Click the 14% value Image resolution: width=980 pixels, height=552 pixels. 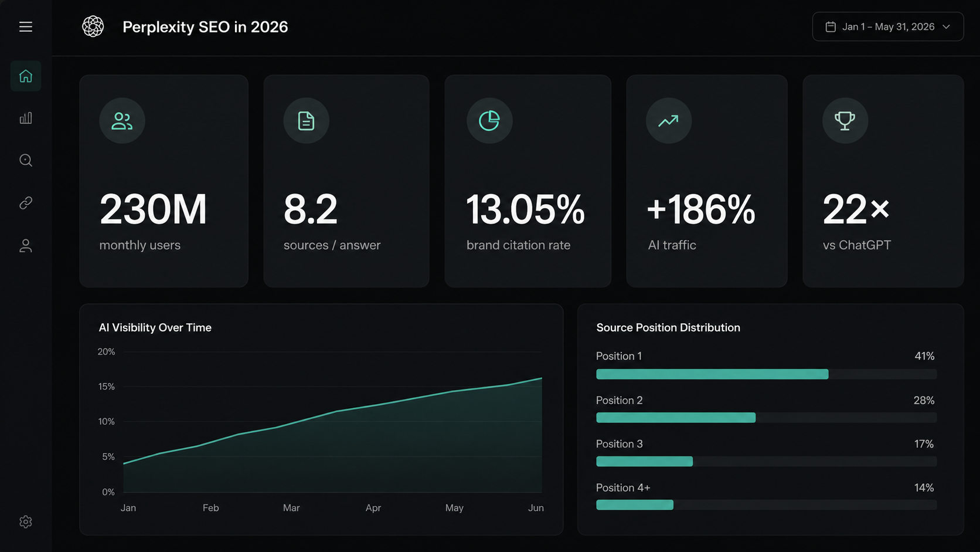click(x=924, y=487)
